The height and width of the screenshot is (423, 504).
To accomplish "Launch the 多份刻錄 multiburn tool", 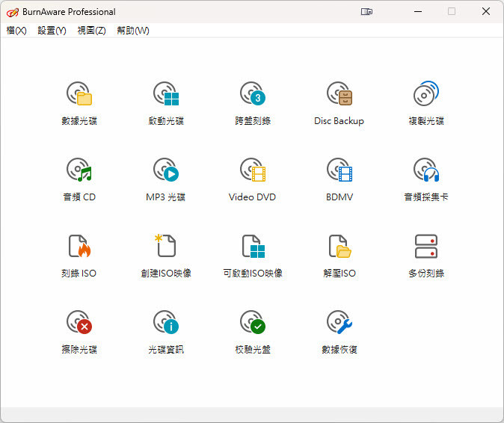I will click(426, 247).
